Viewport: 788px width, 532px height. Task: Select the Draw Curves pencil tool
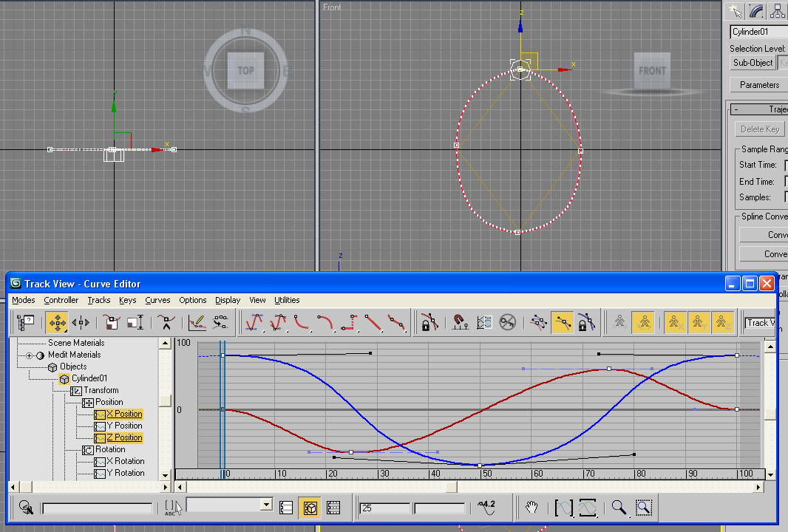click(197, 322)
